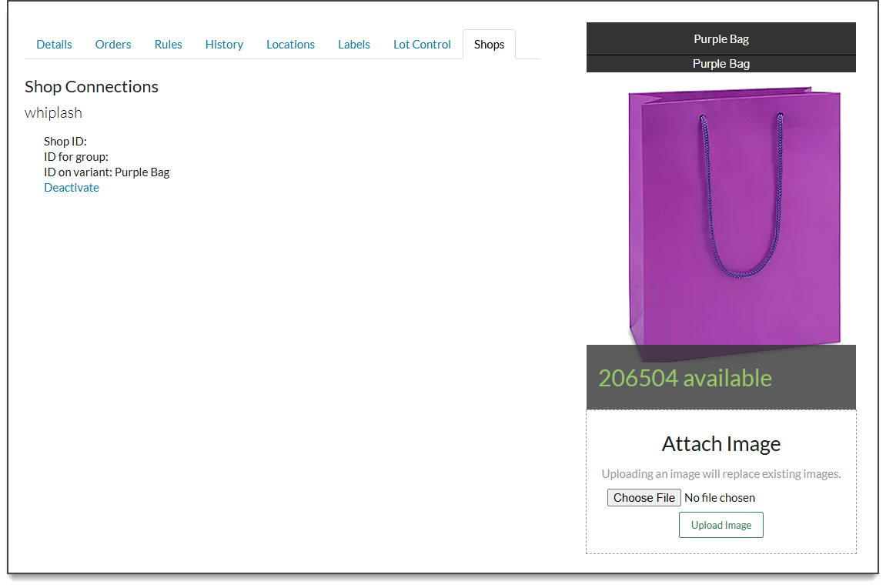This screenshot has height=588, width=886.
Task: Click the 206504 available stock count
Action: coord(684,378)
